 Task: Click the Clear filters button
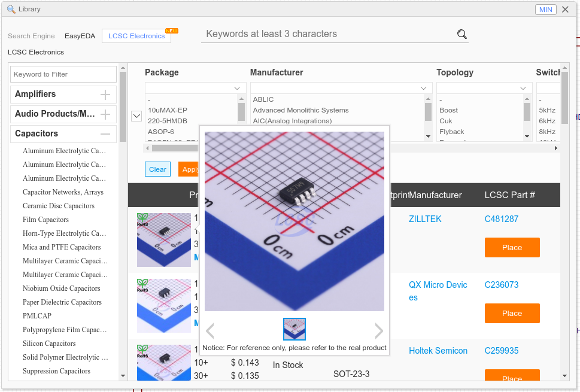157,169
